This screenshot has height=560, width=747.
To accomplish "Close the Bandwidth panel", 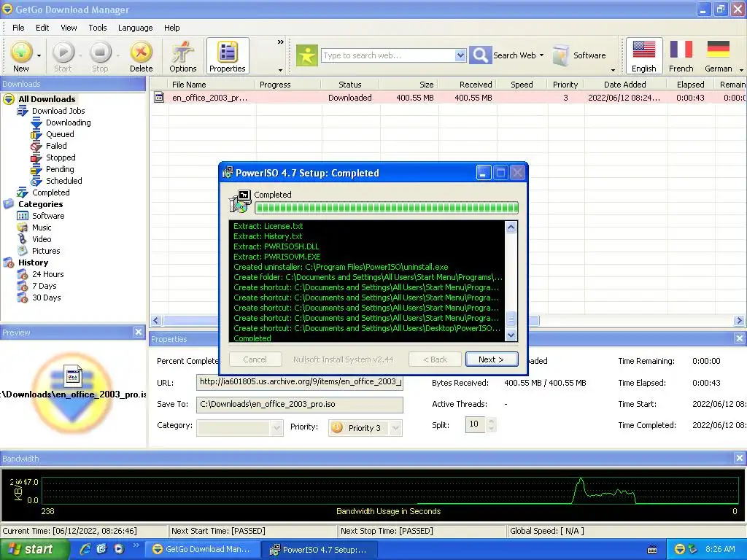I will [x=740, y=458].
